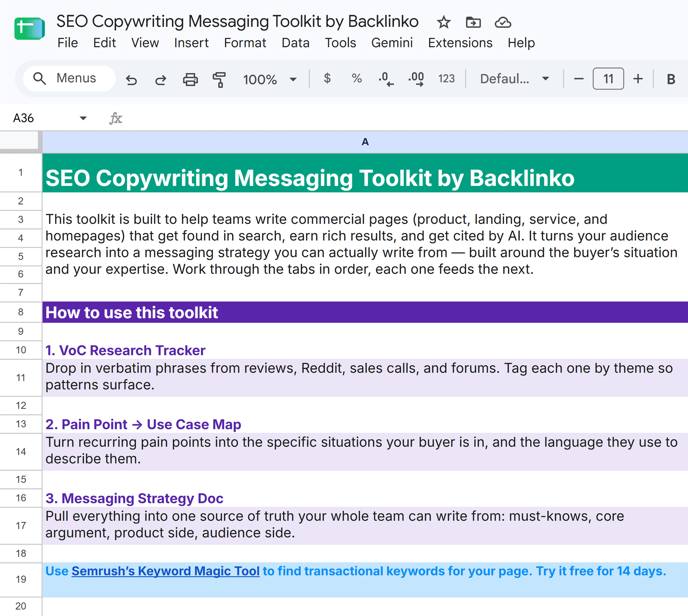Click the 'Turn recurring pain points' description cell
This screenshot has height=616, width=688.
(x=365, y=451)
